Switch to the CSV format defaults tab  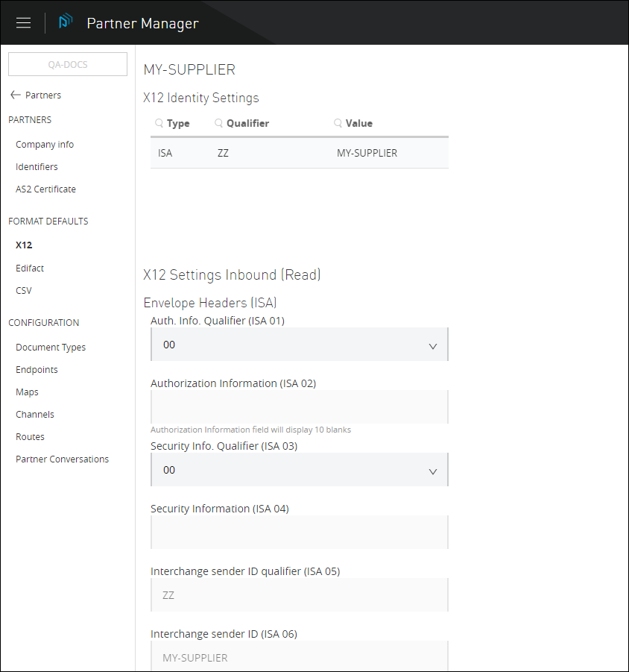coord(22,290)
